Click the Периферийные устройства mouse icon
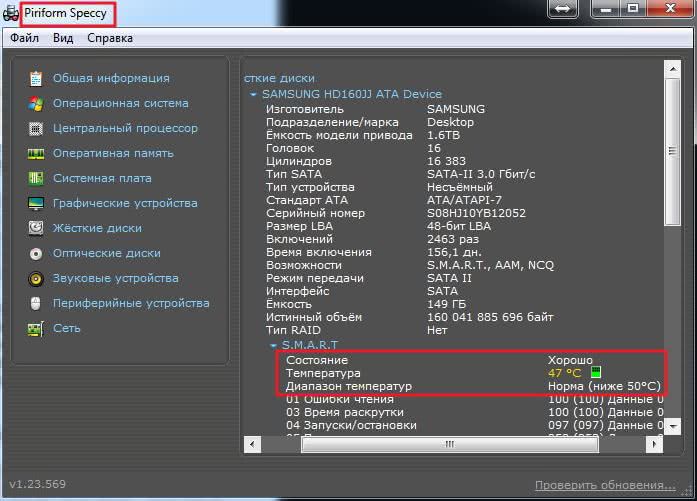 [36, 304]
